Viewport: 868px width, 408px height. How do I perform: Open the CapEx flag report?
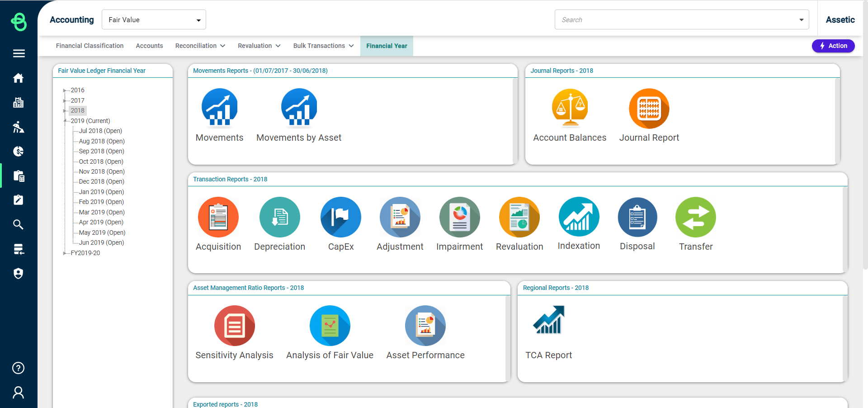[x=340, y=217]
